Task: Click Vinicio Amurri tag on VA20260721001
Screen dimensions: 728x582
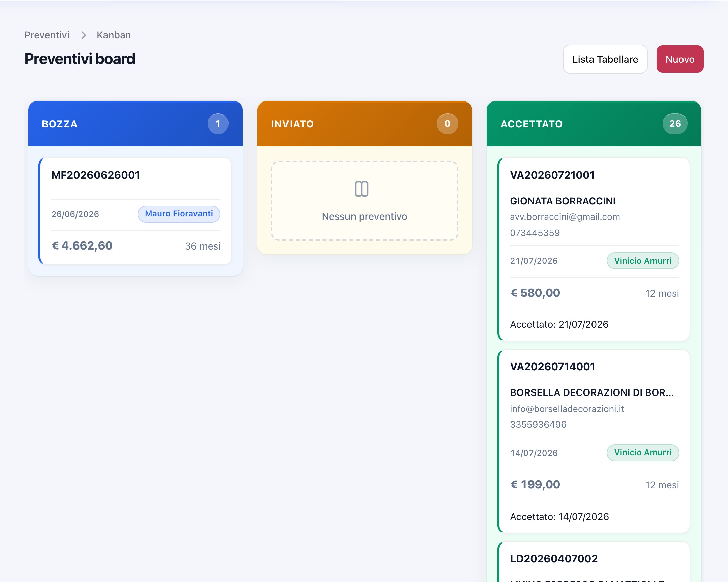Action: click(x=643, y=261)
